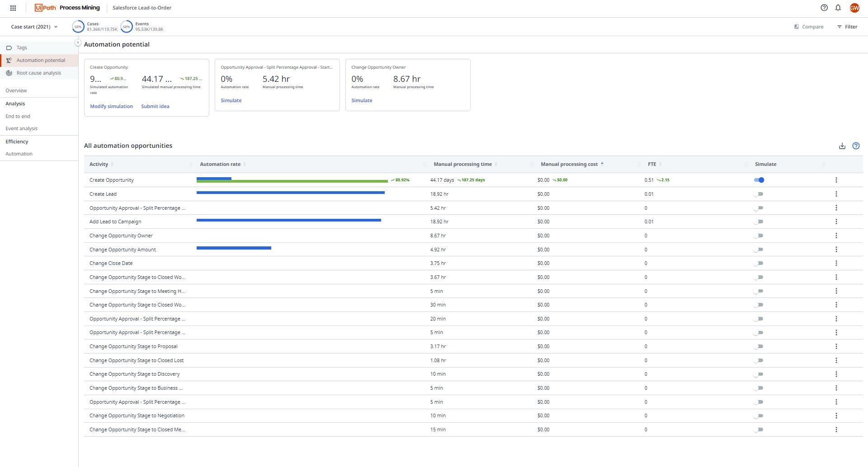
Task: Enable simulation toggle for Stage to Proposal
Action: pos(759,346)
